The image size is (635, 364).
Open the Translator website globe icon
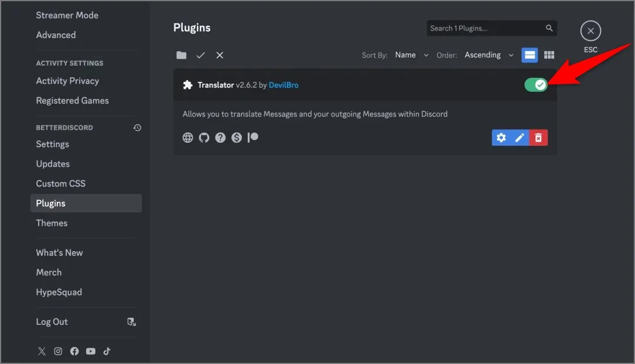point(188,138)
